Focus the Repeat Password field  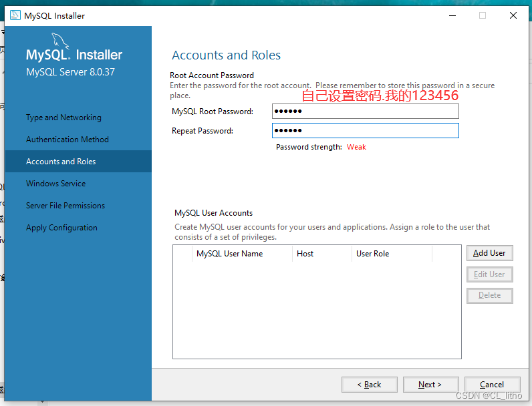pos(366,130)
